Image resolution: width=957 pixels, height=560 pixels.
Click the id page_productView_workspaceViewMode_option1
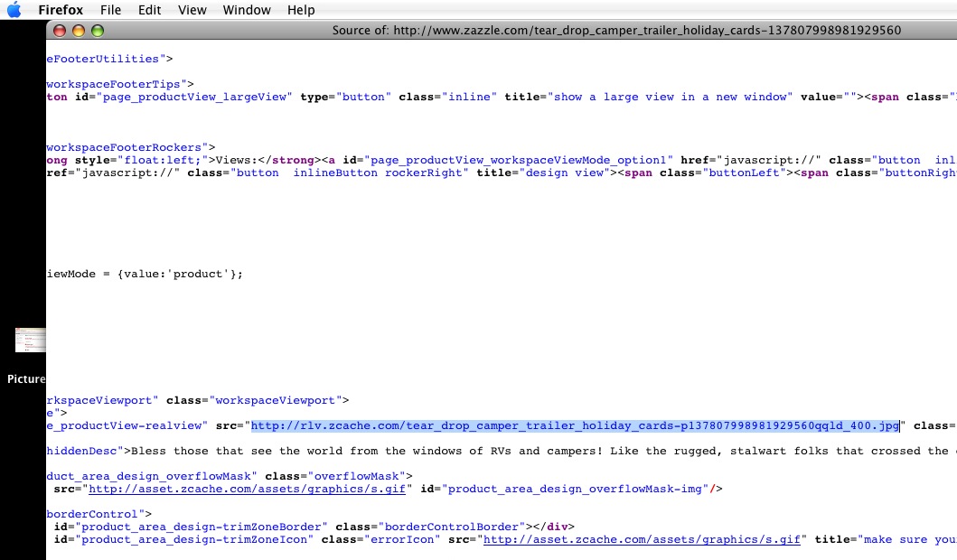(518, 161)
